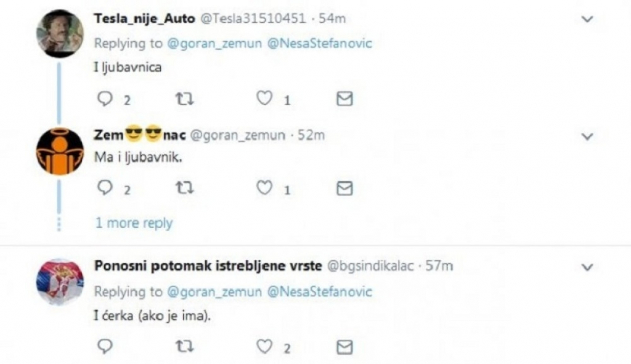Like the bgsindikalac tweet showing 2 likes
The width and height of the screenshot is (631, 364).
pos(265,346)
